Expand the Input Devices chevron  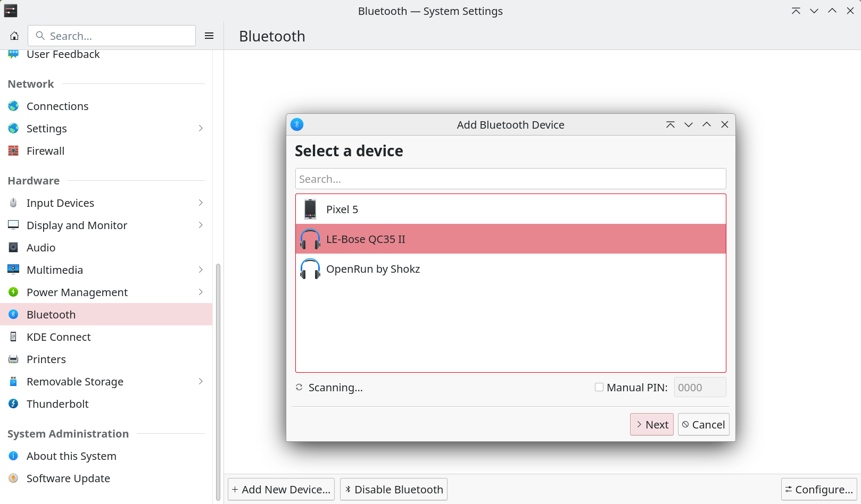pos(201,203)
